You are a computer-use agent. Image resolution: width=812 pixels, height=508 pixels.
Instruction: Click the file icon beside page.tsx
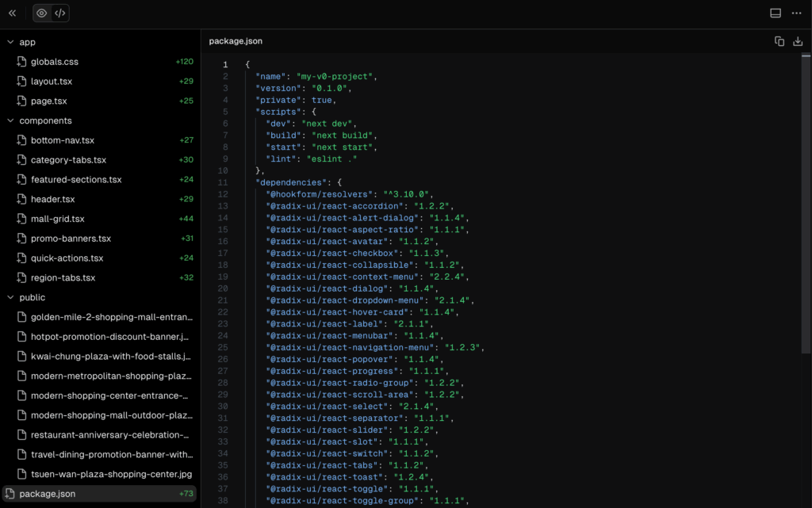(22, 101)
